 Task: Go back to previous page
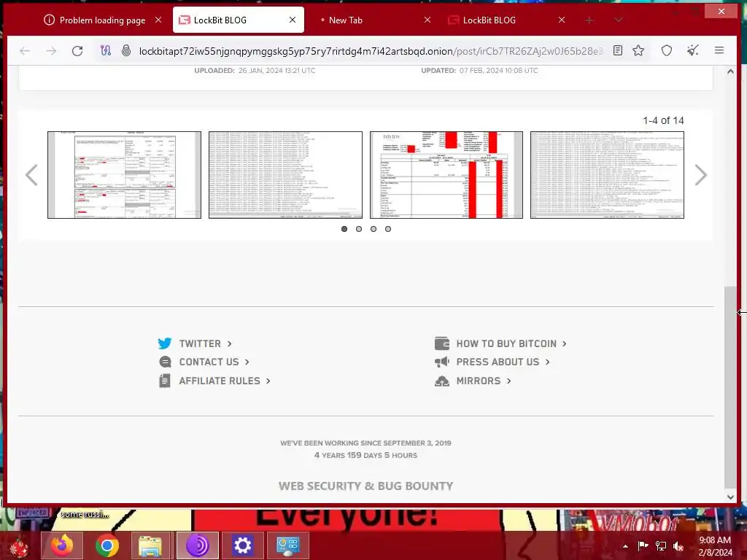25,51
